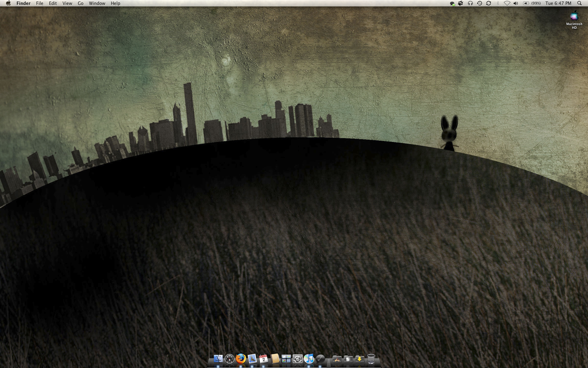Open the Wi-Fi AirPort status menu
Viewport: 588px width, 368px height.
[x=507, y=3]
